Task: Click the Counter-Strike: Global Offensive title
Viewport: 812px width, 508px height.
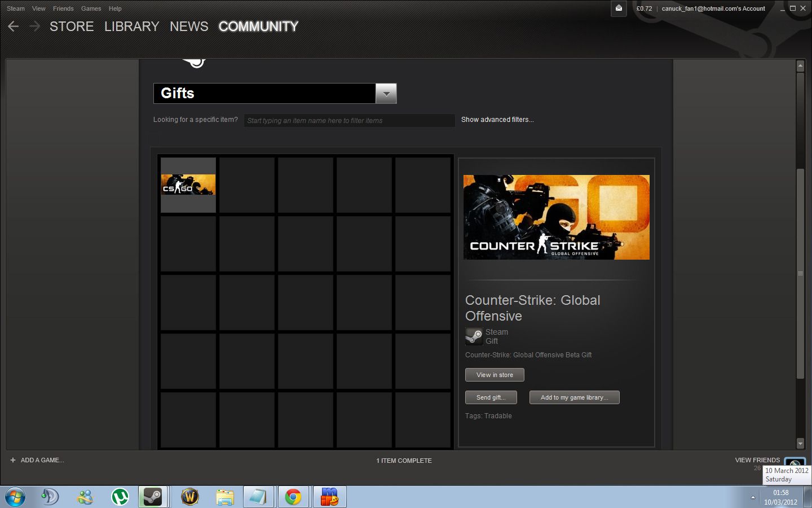Action: coord(533,308)
